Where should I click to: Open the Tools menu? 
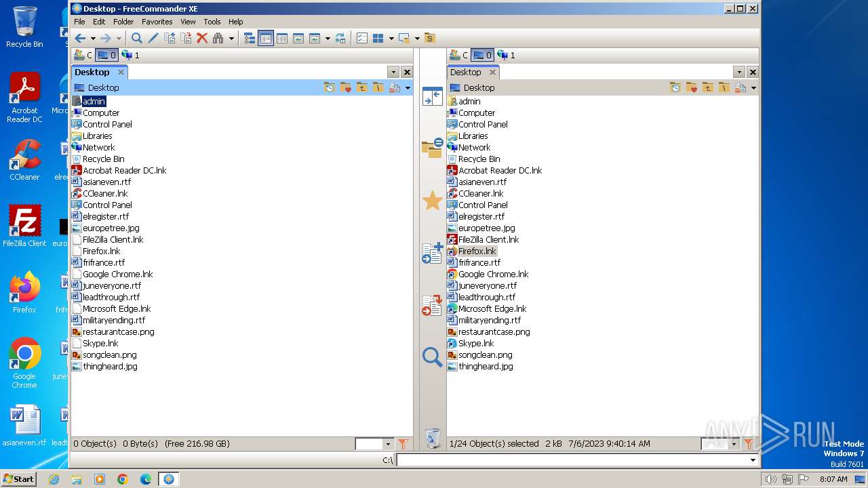click(212, 22)
